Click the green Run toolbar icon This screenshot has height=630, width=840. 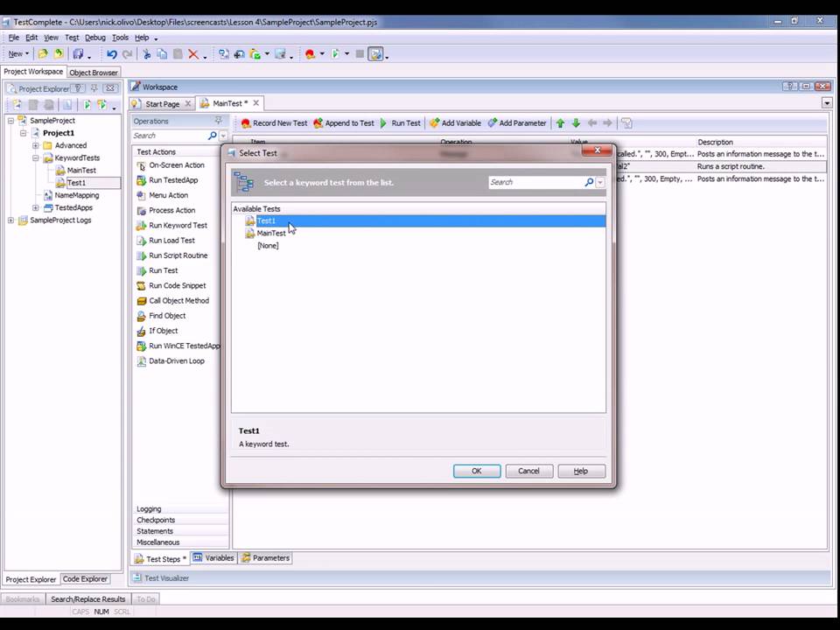[x=335, y=54]
